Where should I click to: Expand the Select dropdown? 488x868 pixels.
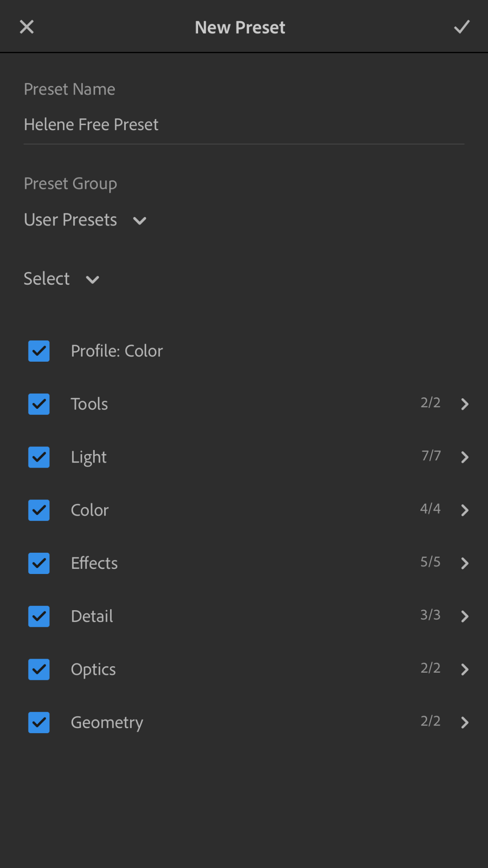coord(61,279)
